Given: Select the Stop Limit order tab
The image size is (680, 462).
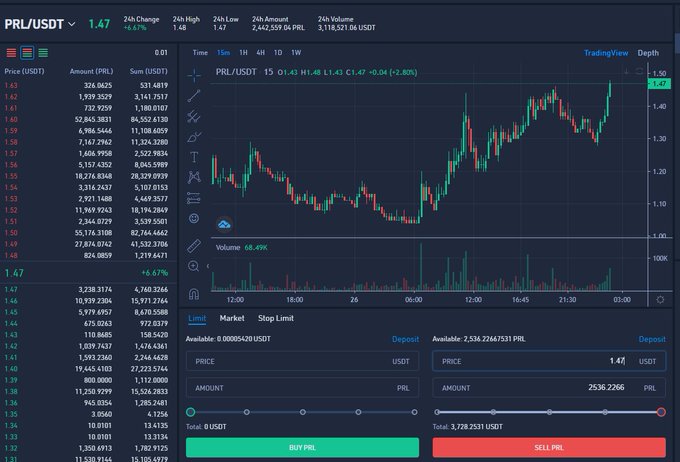Looking at the screenshot, I should click(x=276, y=318).
